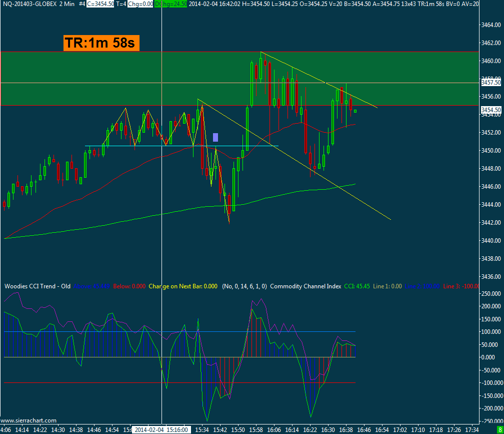
Task: Click the 3436.00 label on price scale
Action: click(491, 277)
